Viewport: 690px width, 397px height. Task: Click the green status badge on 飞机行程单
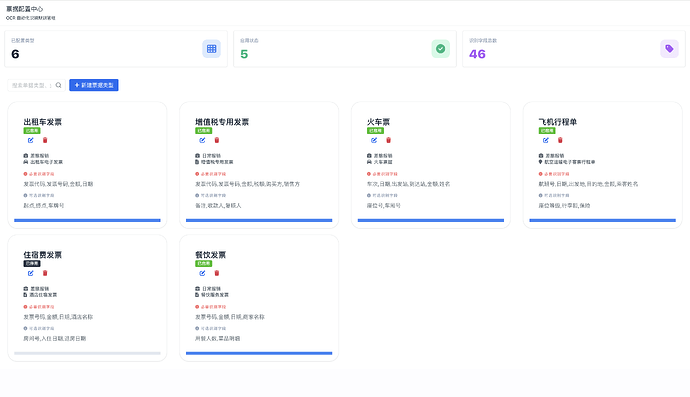pyautogui.click(x=547, y=131)
